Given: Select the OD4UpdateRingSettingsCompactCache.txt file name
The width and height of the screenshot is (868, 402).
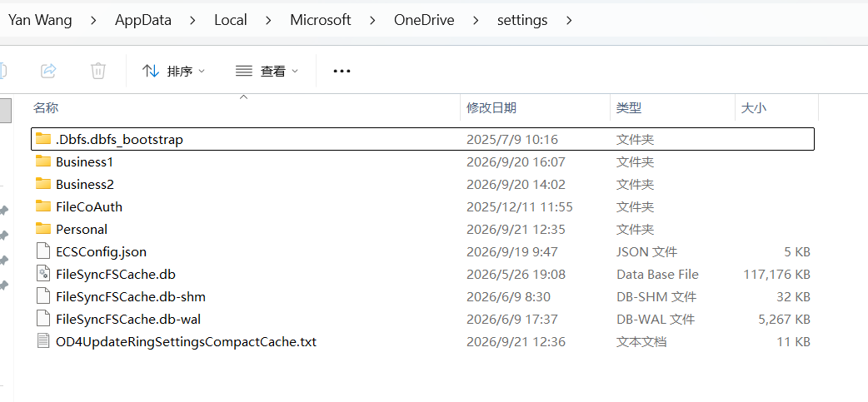Looking at the screenshot, I should pyautogui.click(x=186, y=342).
